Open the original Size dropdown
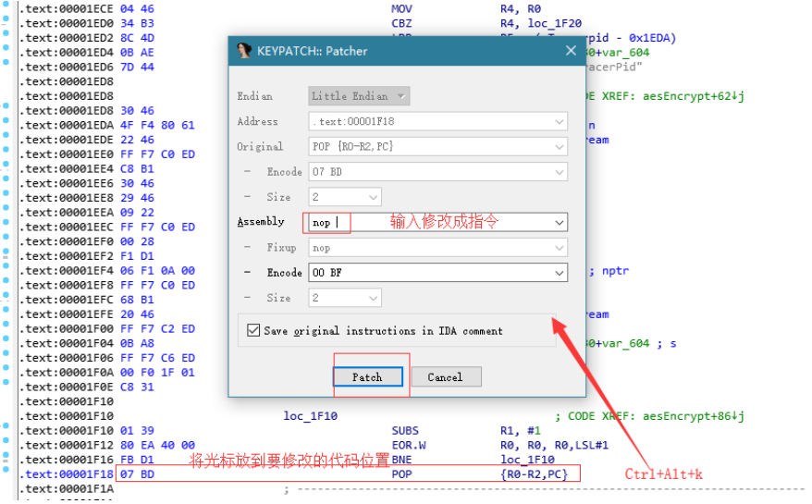The image size is (812, 504). coord(345,197)
